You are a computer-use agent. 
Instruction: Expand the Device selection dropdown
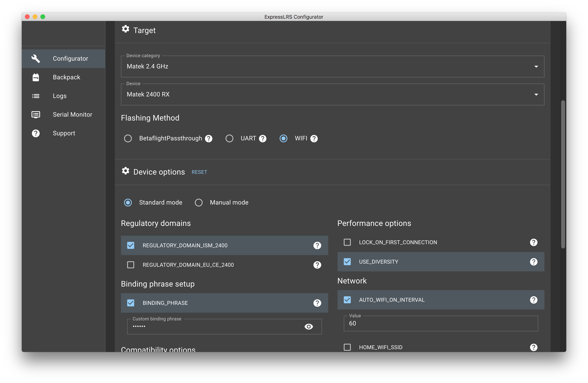point(536,94)
